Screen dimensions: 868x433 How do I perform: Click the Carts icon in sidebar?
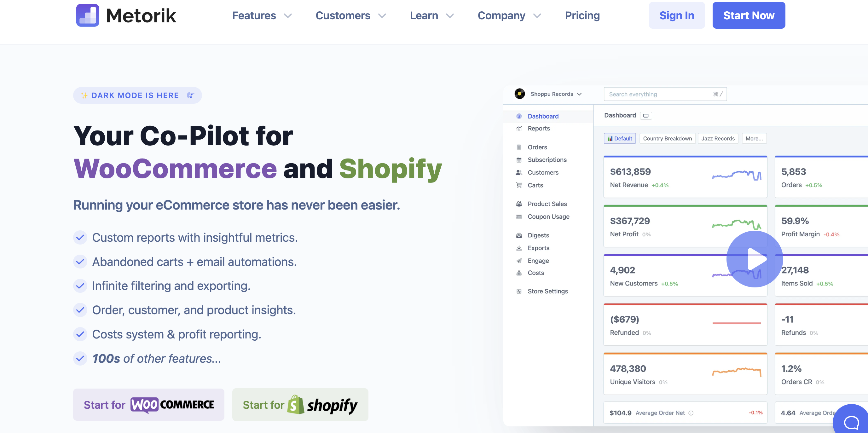(x=519, y=185)
